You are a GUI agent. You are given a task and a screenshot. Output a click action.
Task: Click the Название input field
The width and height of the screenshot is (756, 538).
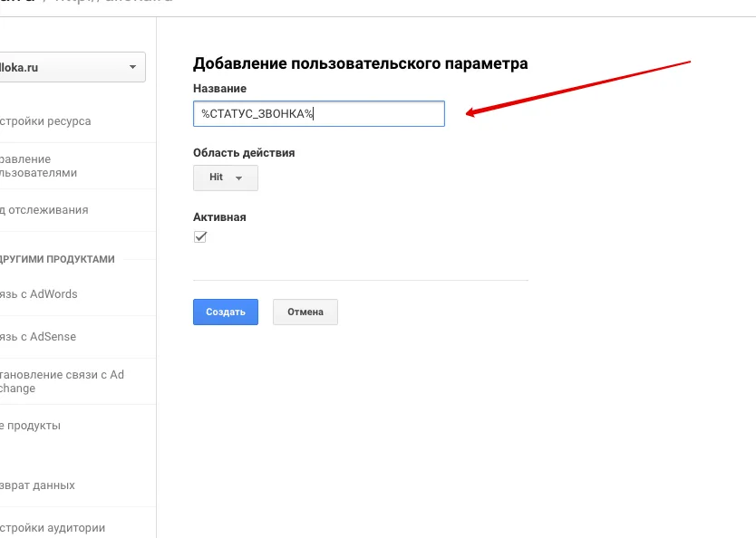pos(319,114)
